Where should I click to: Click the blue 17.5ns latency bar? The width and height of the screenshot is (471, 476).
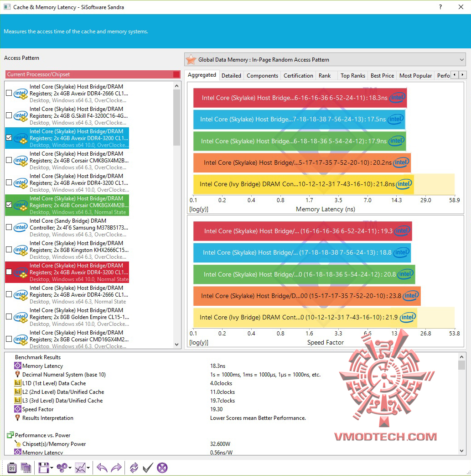click(x=300, y=119)
